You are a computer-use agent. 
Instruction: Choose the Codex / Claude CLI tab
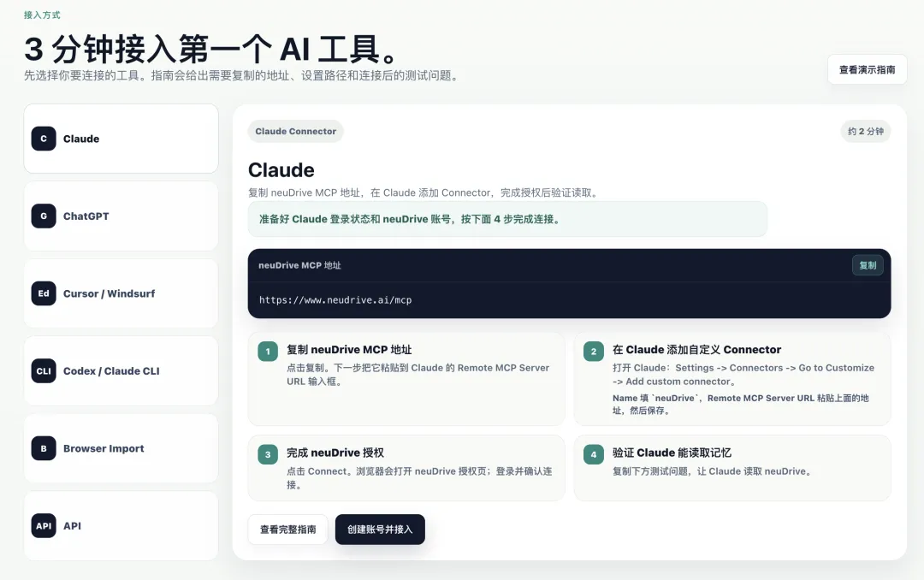point(121,370)
